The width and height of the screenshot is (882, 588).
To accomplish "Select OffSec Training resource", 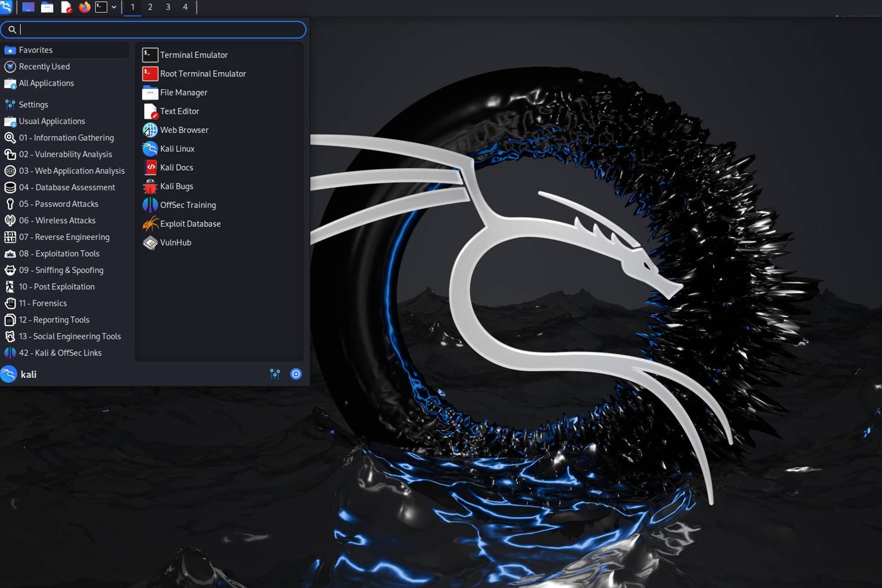I will pyautogui.click(x=188, y=205).
